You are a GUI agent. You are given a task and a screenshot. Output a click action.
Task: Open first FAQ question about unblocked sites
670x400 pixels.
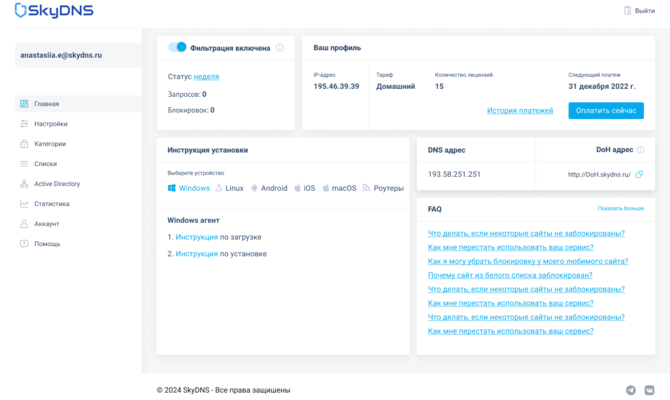pos(526,233)
